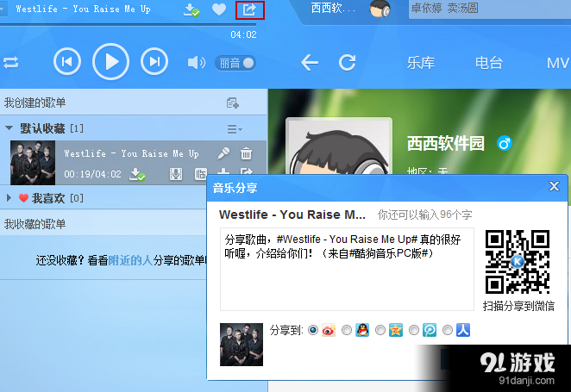Open the MV tab
571x392 pixels.
[557, 63]
